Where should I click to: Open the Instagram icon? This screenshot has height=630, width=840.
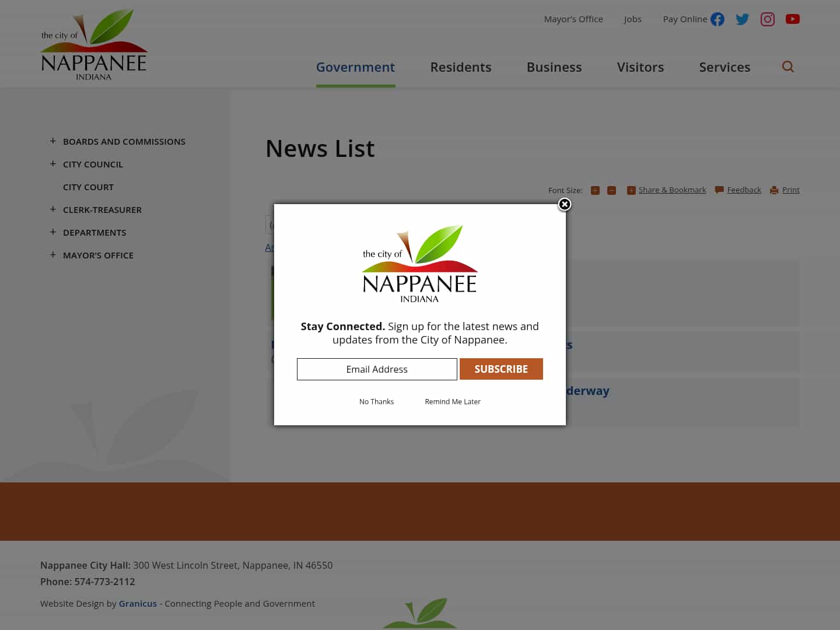[x=768, y=19]
